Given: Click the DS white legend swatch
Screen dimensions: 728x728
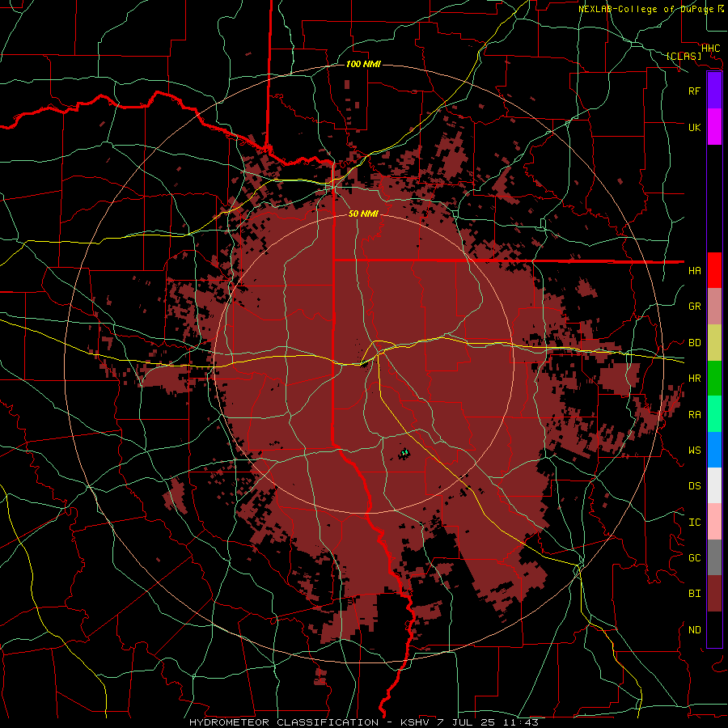Looking at the screenshot, I should point(714,485).
